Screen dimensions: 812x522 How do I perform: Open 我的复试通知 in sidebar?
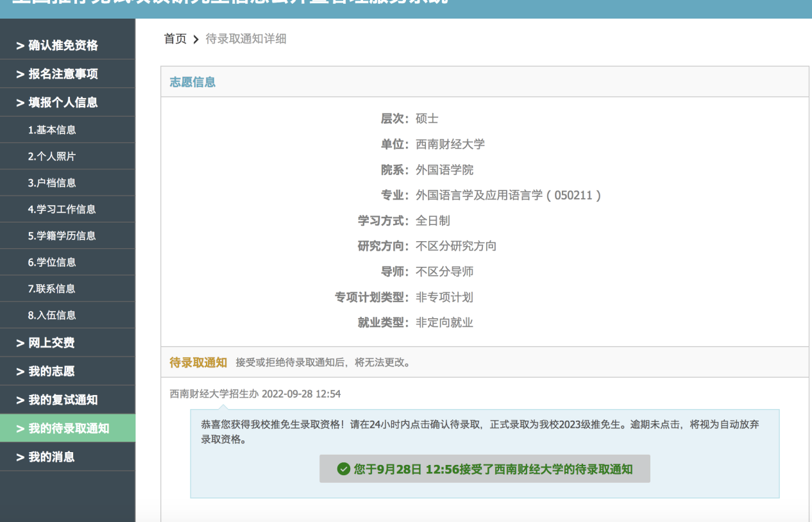pyautogui.click(x=63, y=400)
